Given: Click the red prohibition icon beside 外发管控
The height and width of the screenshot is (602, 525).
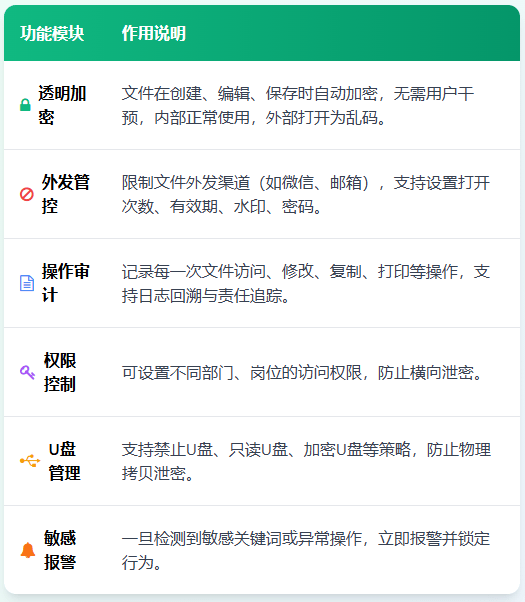Looking at the screenshot, I should click(27, 194).
